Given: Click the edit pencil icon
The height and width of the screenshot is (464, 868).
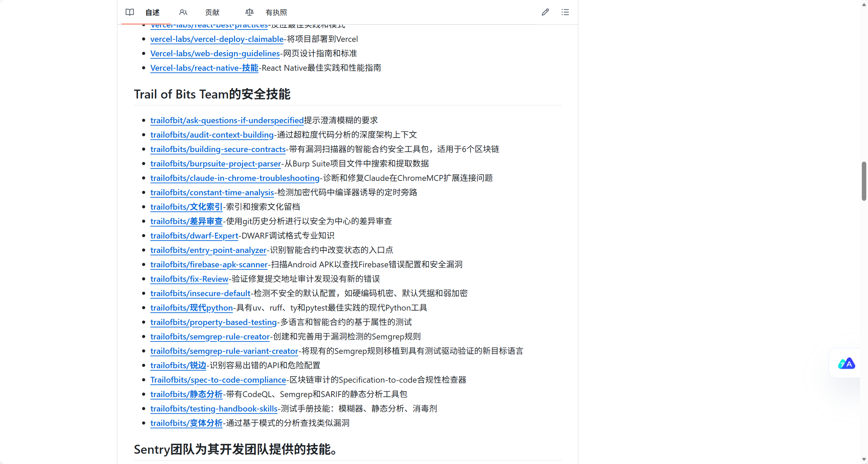Looking at the screenshot, I should tap(545, 12).
